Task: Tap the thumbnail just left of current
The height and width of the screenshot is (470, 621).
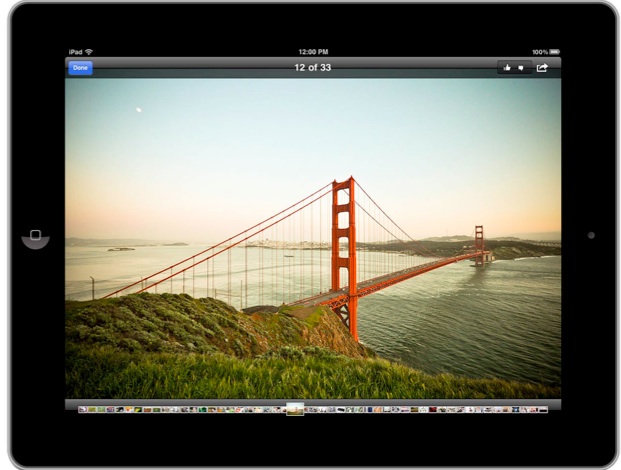Action: click(x=281, y=409)
